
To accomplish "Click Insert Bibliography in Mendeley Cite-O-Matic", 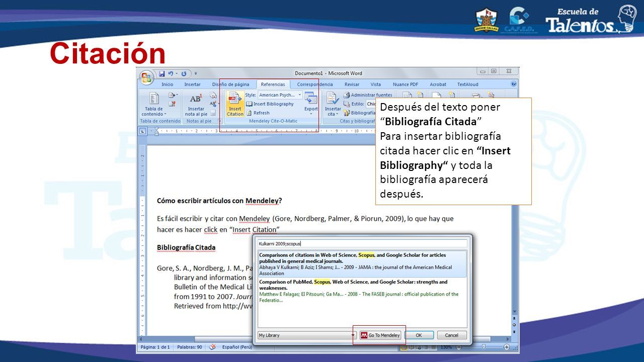I will 270,104.
